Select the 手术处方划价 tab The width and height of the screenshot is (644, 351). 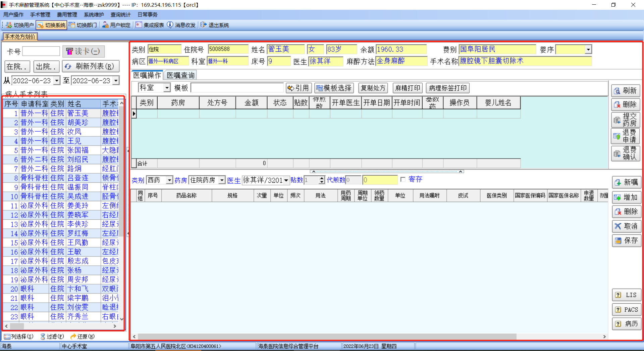pos(20,37)
